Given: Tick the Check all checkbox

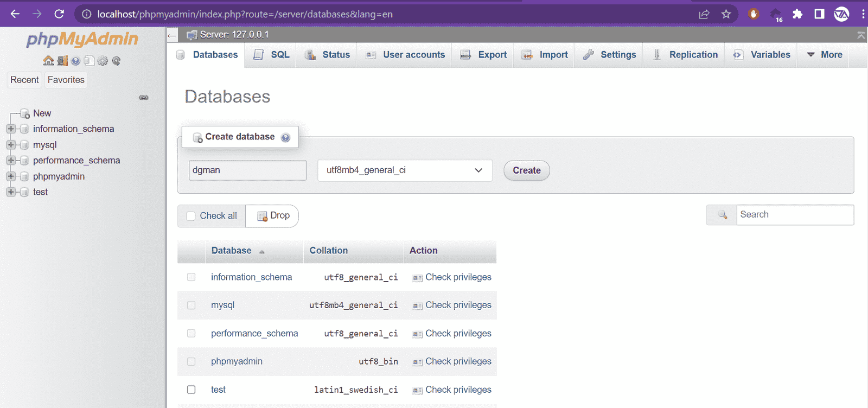Looking at the screenshot, I should [191, 216].
